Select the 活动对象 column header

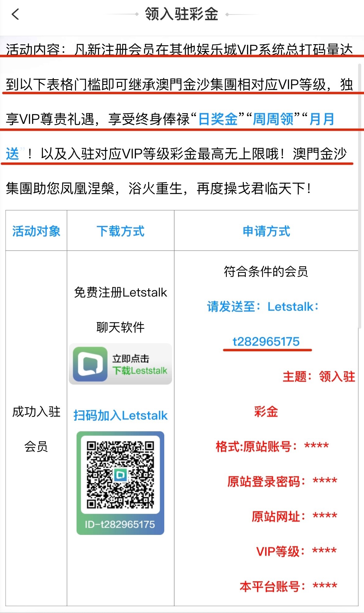[36, 231]
